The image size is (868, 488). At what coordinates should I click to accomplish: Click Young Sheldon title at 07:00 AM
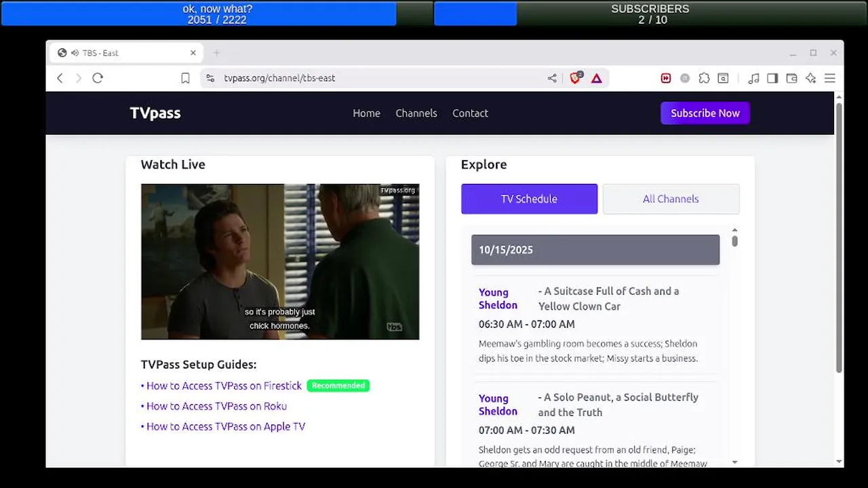point(498,405)
